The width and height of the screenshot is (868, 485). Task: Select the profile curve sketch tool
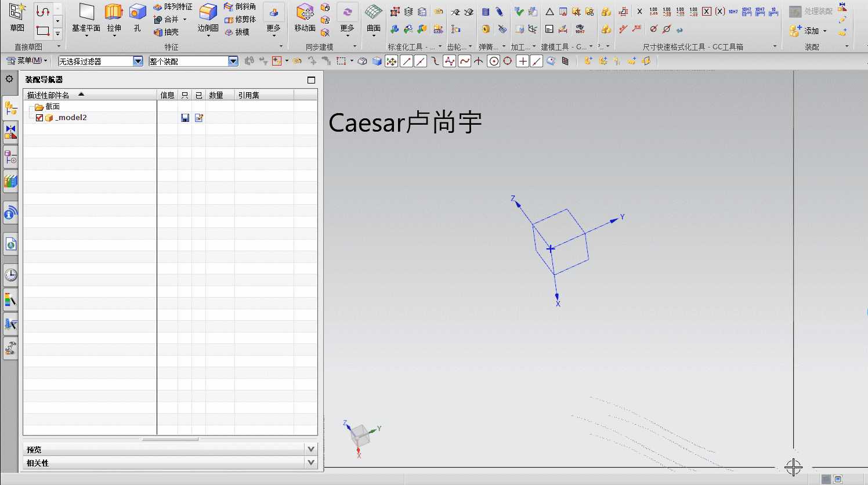(43, 10)
